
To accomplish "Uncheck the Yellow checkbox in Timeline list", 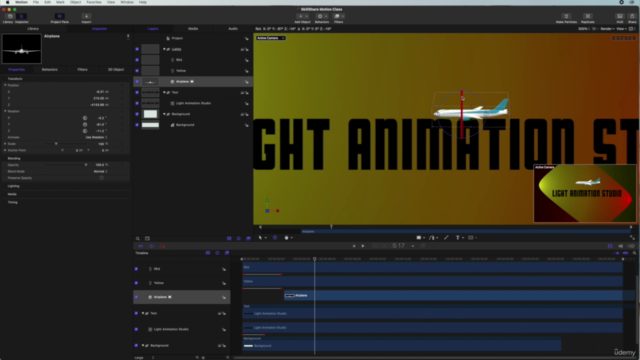I will pyautogui.click(x=136, y=283).
